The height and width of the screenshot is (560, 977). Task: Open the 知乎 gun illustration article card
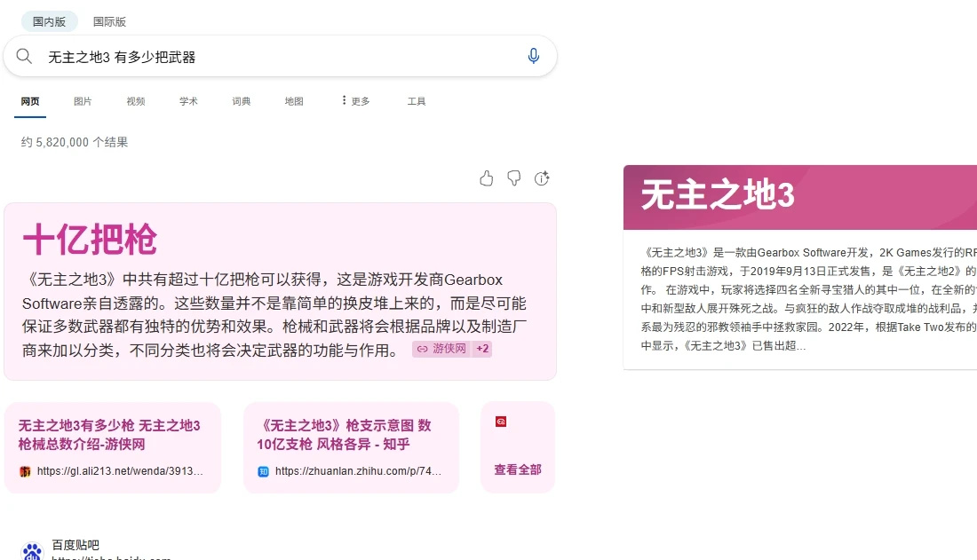click(352, 448)
